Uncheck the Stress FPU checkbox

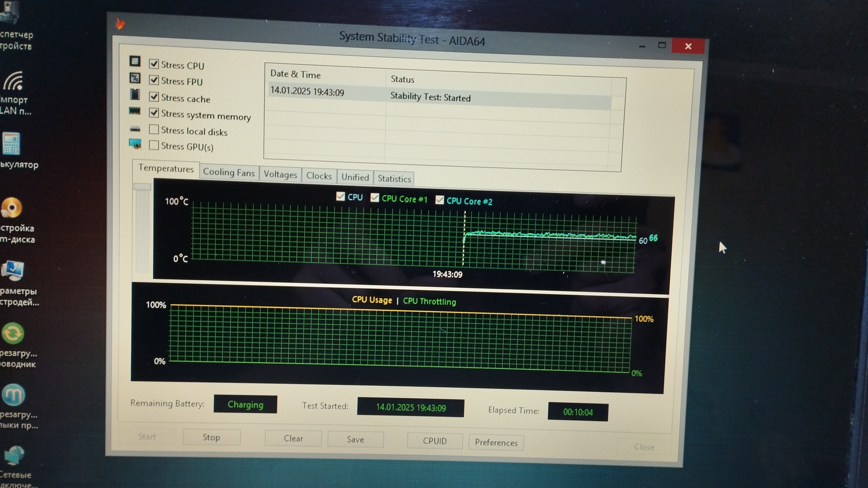coord(154,80)
